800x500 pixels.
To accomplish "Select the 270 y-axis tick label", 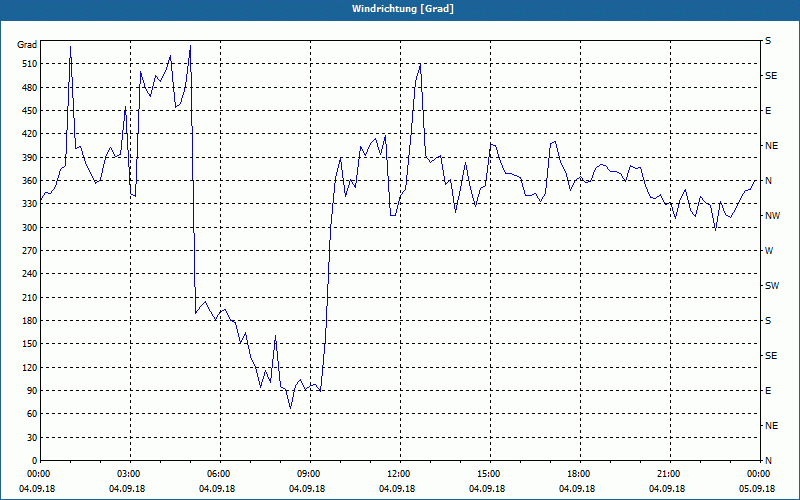I will pos(30,251).
